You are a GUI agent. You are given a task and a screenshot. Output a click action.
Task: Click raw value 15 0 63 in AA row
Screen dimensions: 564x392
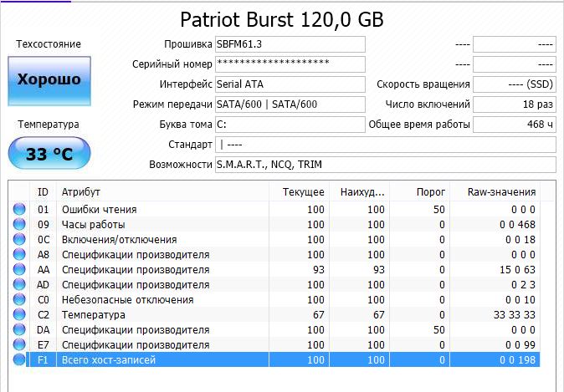click(517, 269)
